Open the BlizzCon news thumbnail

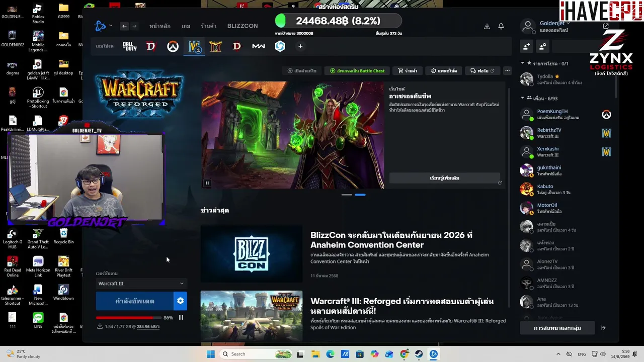tap(252, 253)
